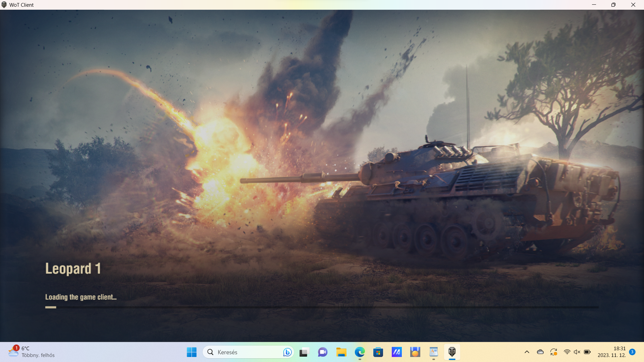The height and width of the screenshot is (362, 644).
Task: Open the OneDrive cloud tray icon
Action: [540, 352]
